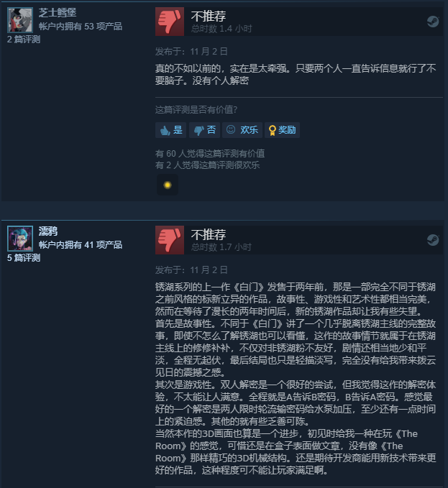View 漂鸦's 41 owned products
The width and height of the screenshot is (448, 488).
click(81, 245)
